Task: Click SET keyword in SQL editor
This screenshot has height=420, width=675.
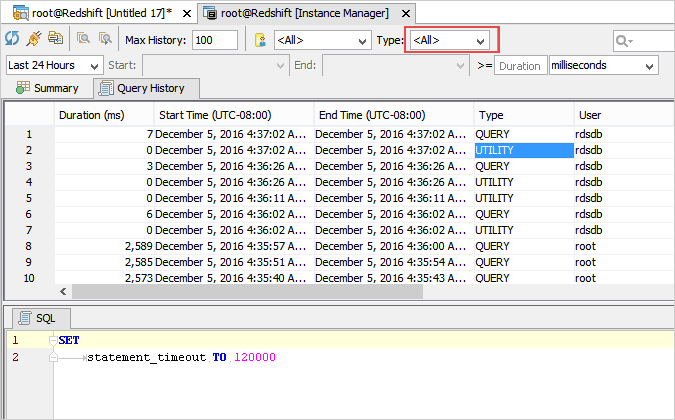Action: (x=69, y=340)
